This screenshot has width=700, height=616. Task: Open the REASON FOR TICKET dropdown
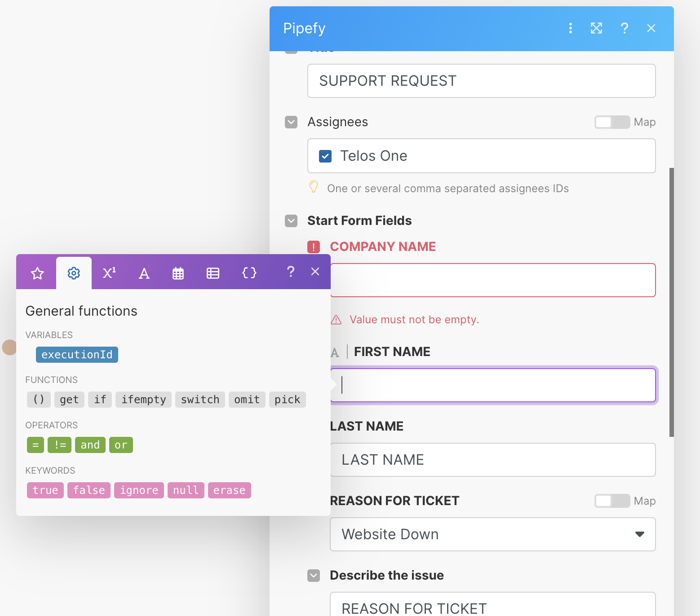(493, 534)
